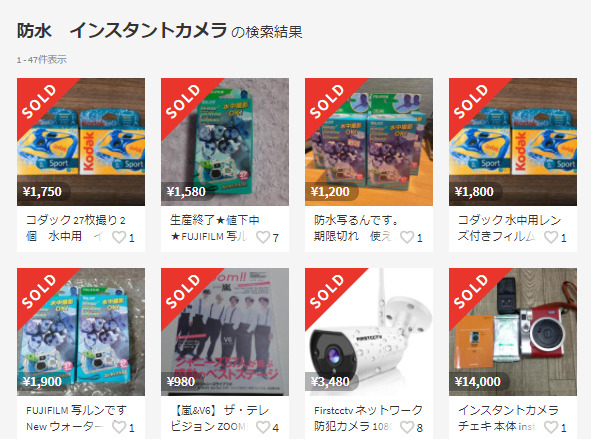Favorite the Firstcctv ネットワーク防犯カメラ listing

click(407, 427)
